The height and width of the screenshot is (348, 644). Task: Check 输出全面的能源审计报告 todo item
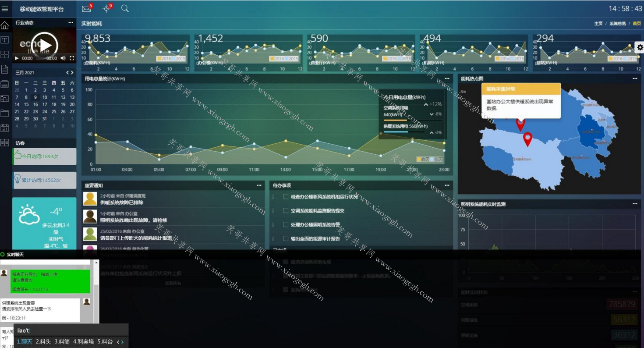tap(286, 239)
